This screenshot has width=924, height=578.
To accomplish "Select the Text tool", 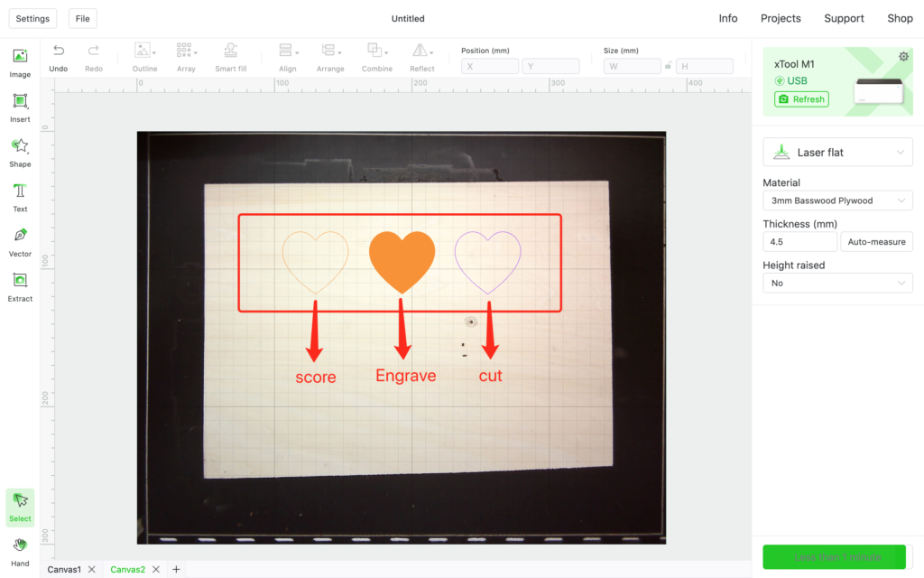I will click(x=20, y=198).
